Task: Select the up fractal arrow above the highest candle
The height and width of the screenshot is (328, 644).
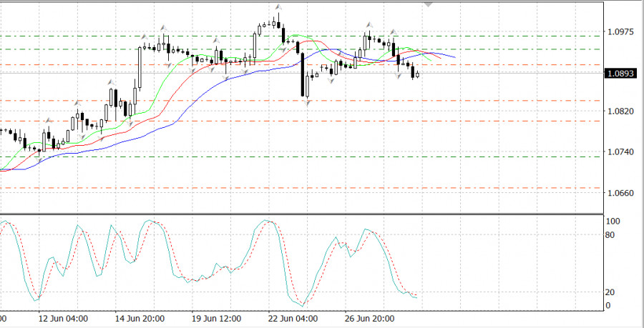Action: [278, 8]
